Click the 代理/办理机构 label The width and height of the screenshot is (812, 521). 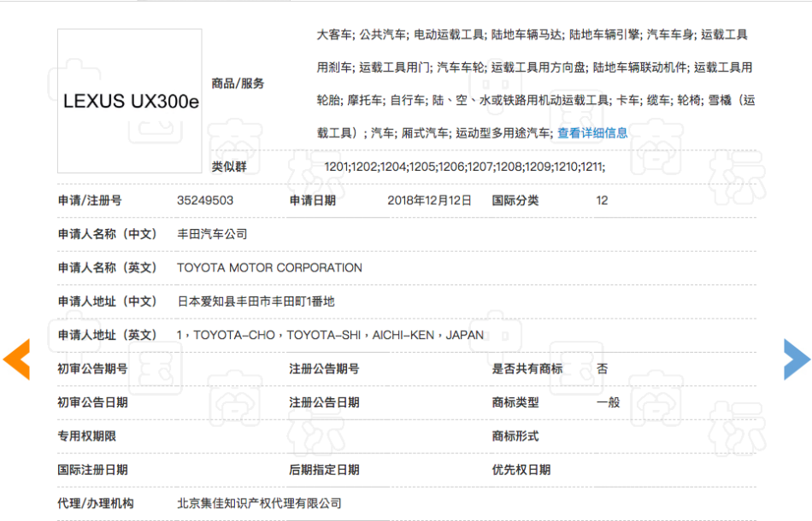click(x=95, y=503)
